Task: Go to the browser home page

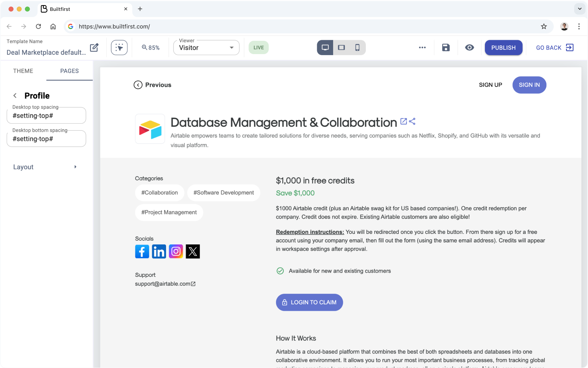Action: point(53,27)
